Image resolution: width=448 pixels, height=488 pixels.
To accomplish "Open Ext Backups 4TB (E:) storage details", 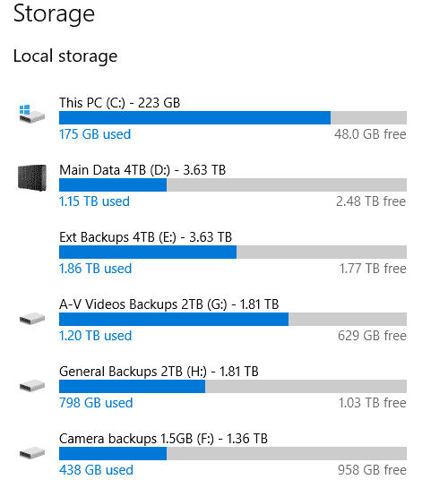I will tap(145, 237).
